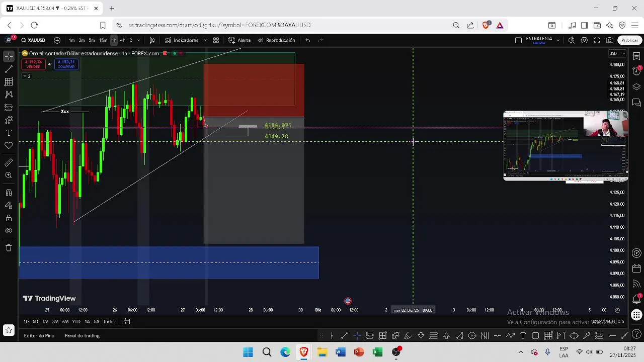This screenshot has width=644, height=362.
Task: Select the 1h timeframe
Action: tap(114, 40)
